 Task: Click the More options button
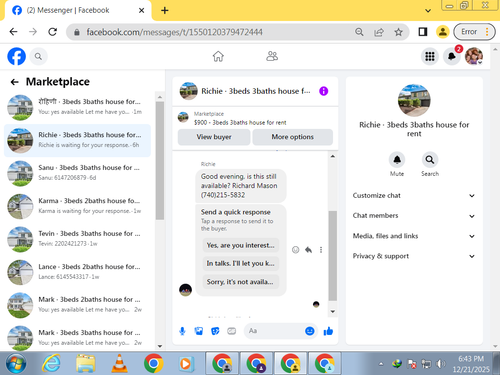[292, 137]
